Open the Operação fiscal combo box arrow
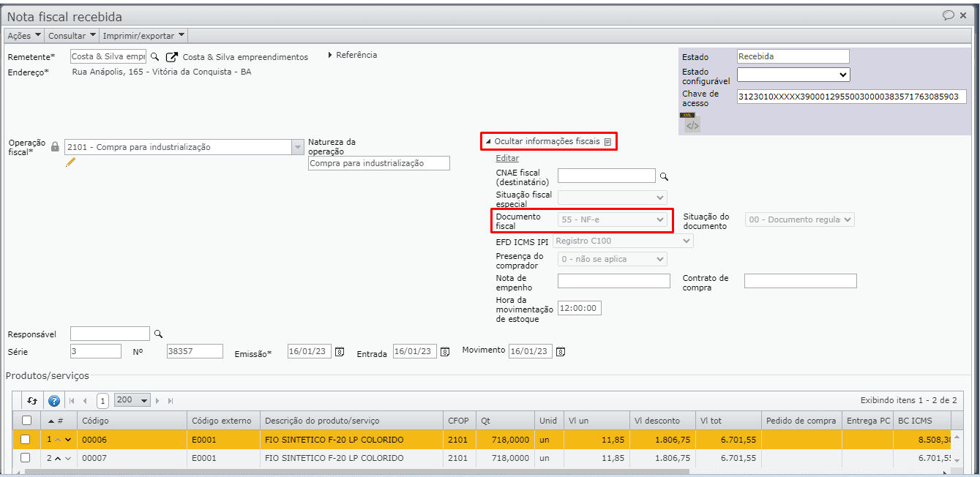The height and width of the screenshot is (477, 980). point(297,147)
